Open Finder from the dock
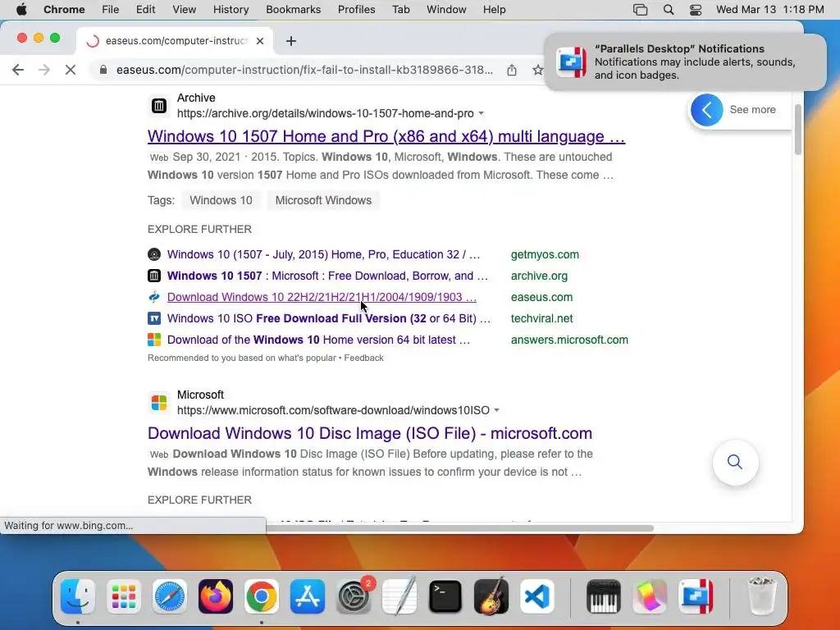Image resolution: width=840 pixels, height=630 pixels. pos(78,596)
